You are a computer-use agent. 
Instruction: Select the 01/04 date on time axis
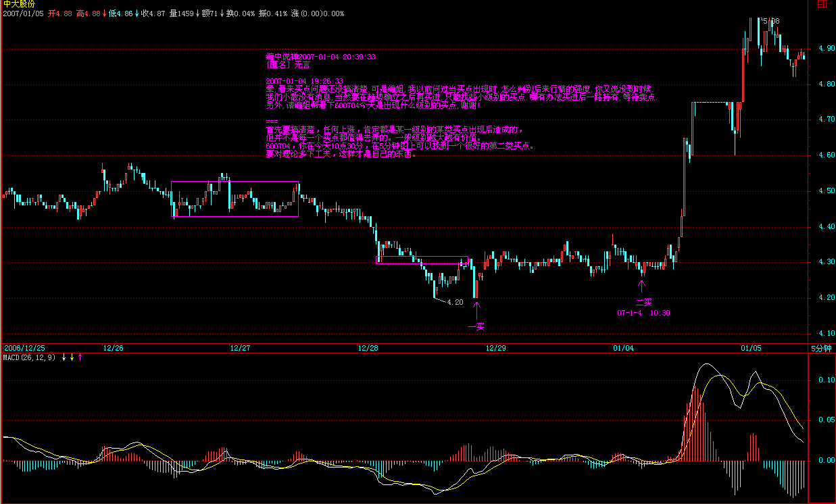[623, 348]
